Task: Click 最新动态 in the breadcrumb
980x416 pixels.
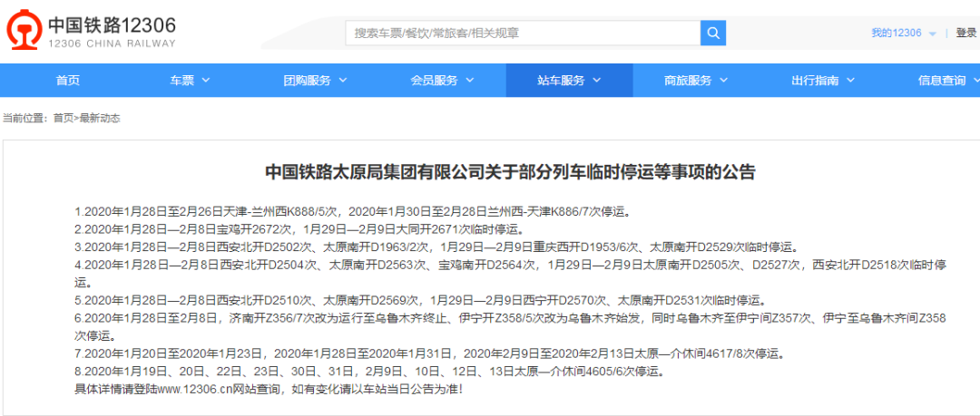Action: (100, 118)
